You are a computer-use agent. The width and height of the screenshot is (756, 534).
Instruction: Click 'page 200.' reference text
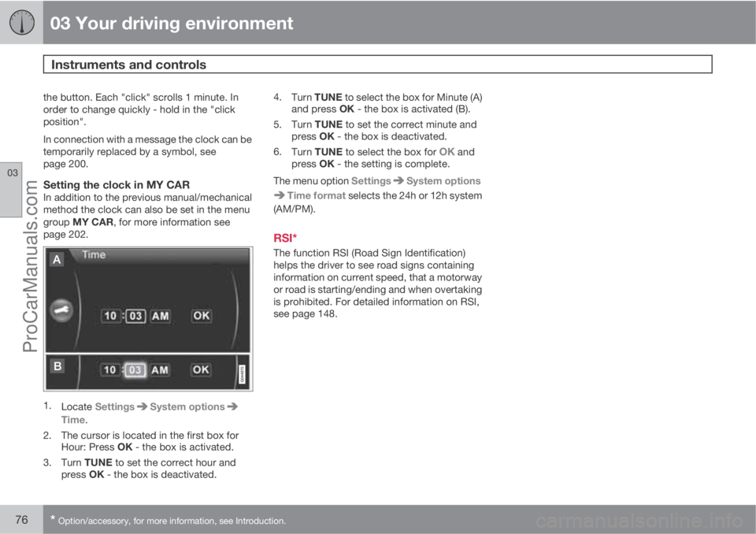[x=66, y=164]
